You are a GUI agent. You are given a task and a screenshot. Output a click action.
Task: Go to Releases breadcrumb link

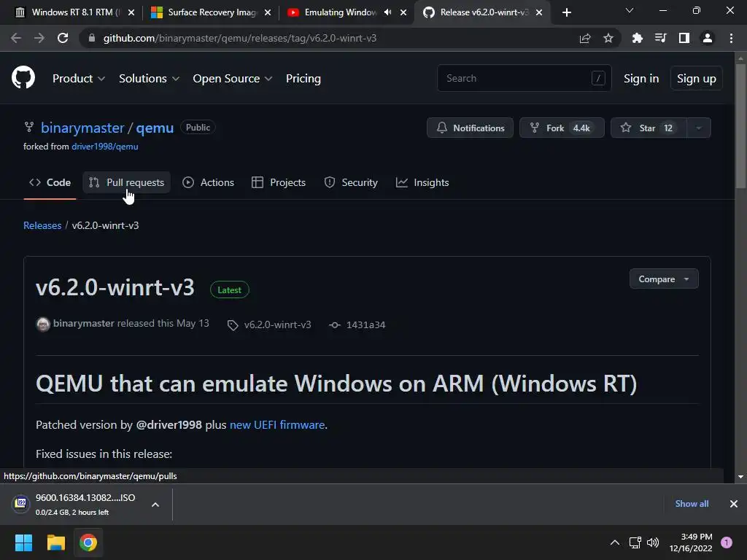(x=42, y=225)
